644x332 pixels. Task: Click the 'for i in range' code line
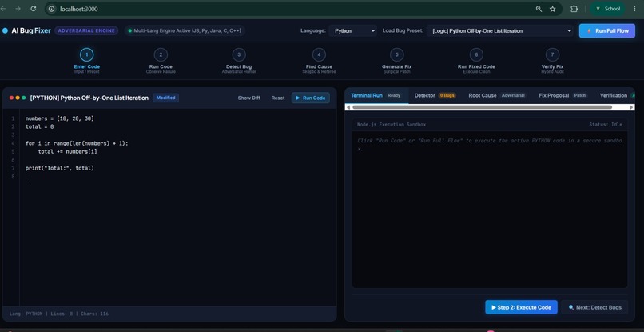77,143
